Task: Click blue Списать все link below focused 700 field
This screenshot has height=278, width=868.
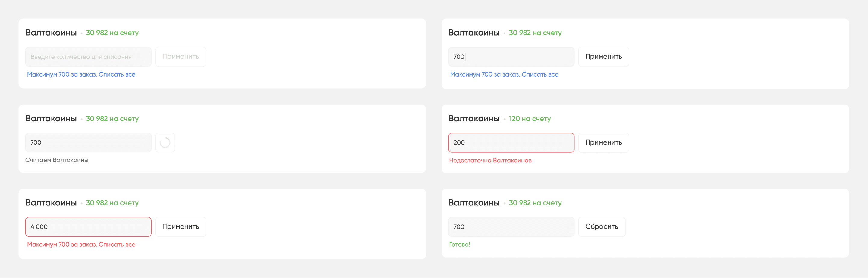Action: (539, 74)
